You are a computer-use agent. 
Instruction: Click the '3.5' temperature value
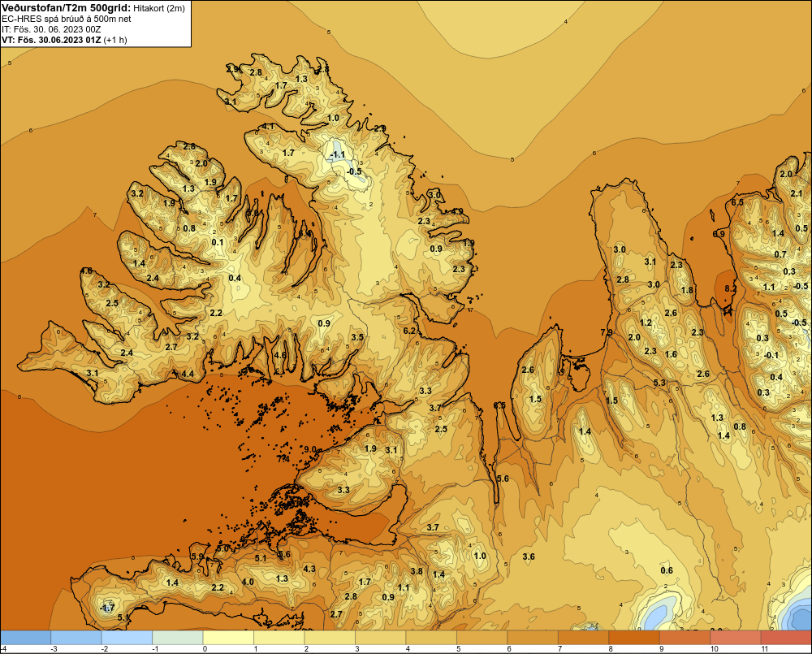[x=356, y=337]
